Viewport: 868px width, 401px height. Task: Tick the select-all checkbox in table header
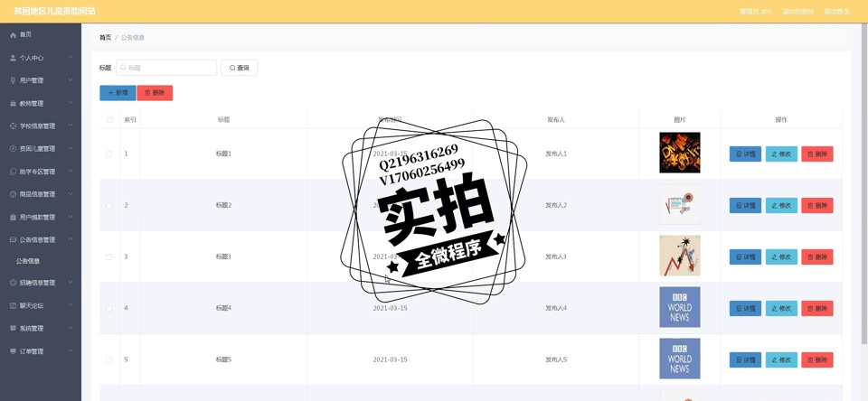(x=109, y=120)
